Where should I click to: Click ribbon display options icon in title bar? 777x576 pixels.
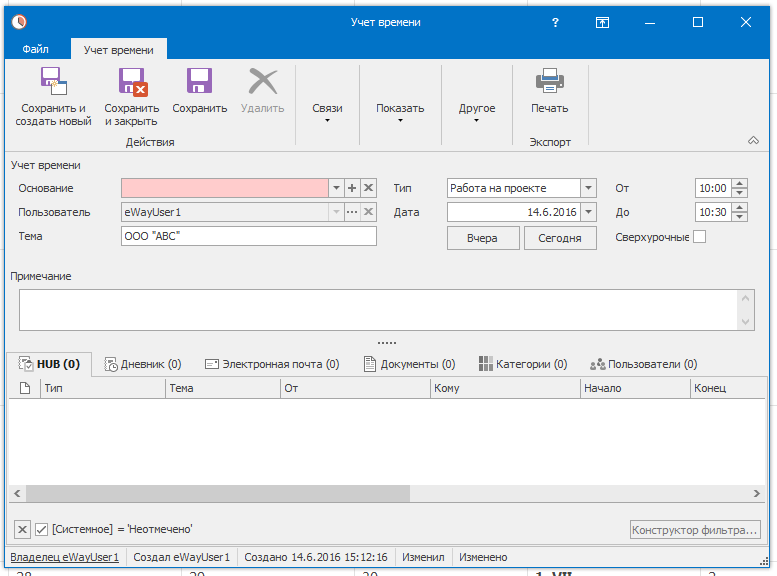click(602, 22)
